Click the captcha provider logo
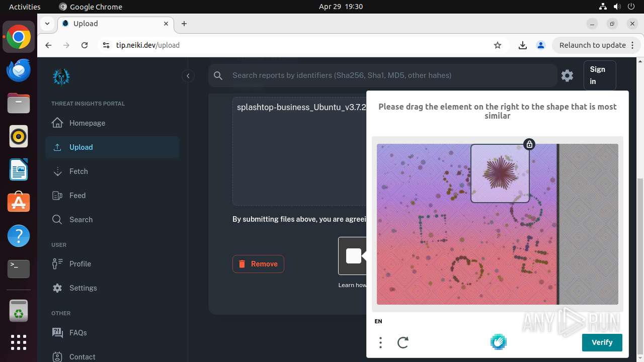Screen dimensions: 644x362 pyautogui.click(x=499, y=342)
